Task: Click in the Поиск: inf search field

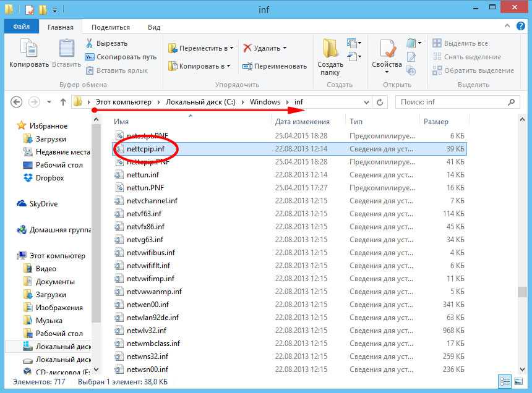Action: coord(452,102)
